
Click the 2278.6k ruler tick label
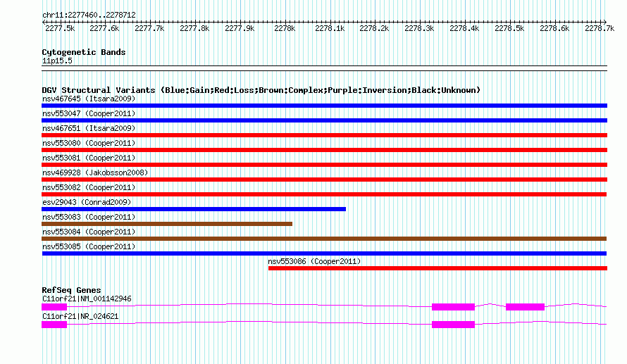click(x=554, y=28)
